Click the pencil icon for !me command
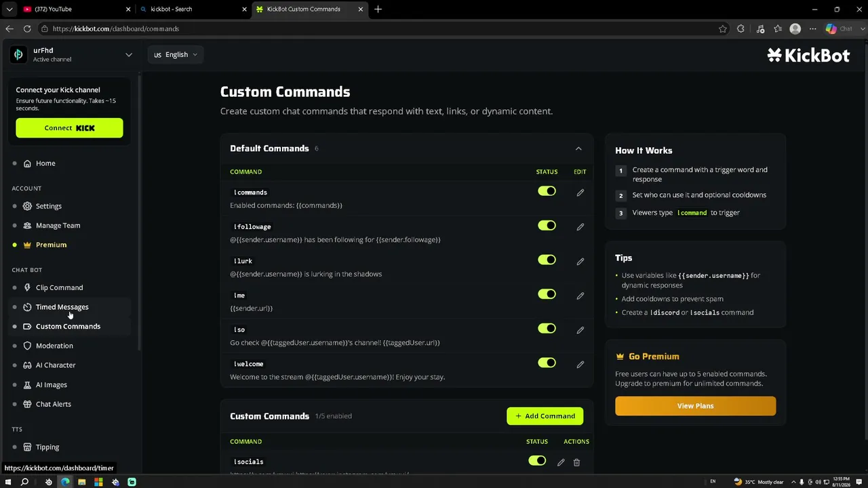 click(580, 296)
